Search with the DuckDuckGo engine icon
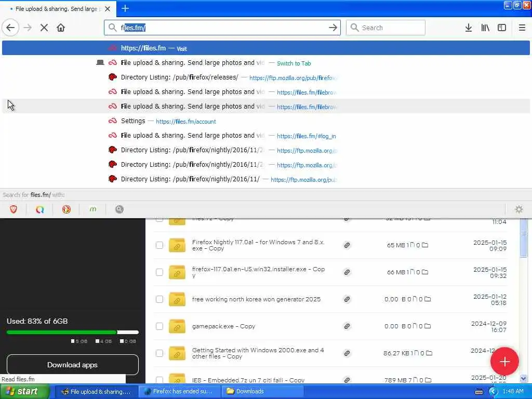Viewport: 532px width, 399px height. tap(66, 209)
